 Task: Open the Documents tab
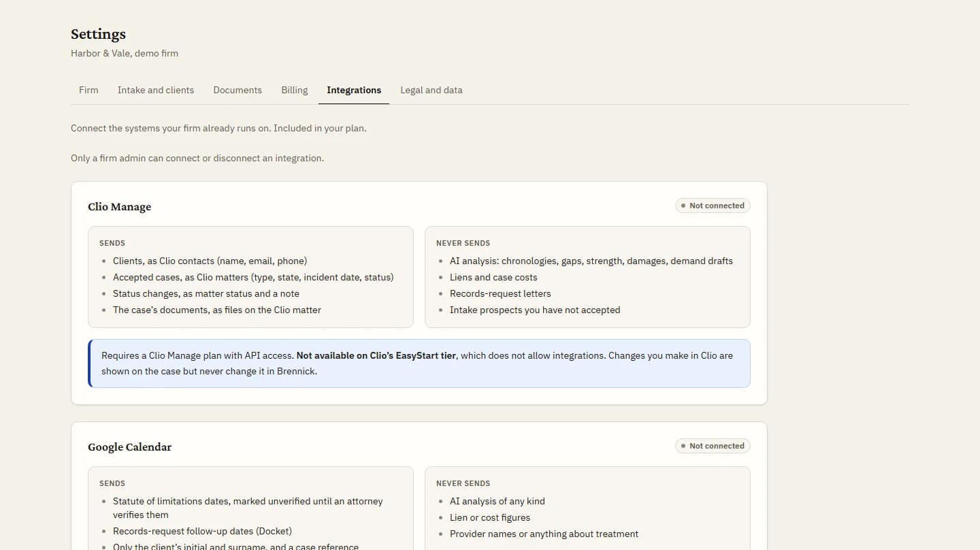point(238,90)
